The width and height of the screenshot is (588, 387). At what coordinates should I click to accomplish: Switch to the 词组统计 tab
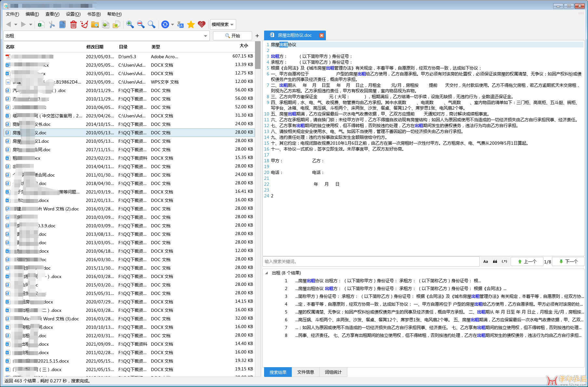click(333, 372)
